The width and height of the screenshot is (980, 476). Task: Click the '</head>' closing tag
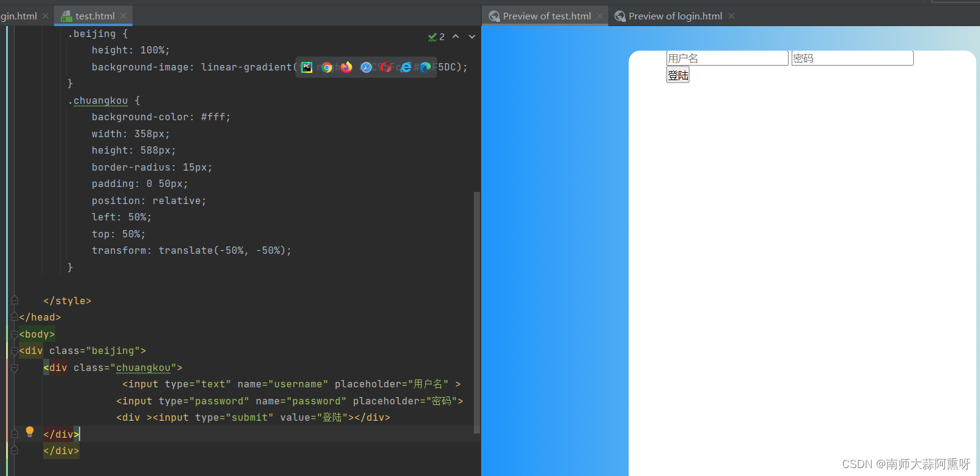click(x=40, y=318)
